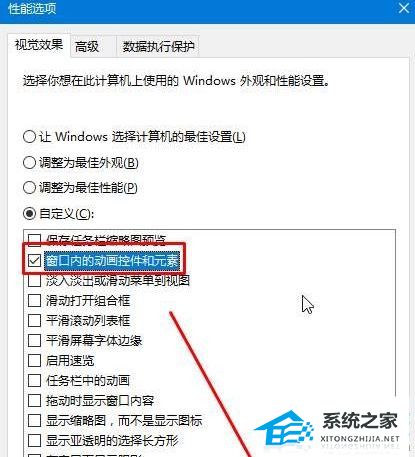The image size is (415, 457).
Task: Select the 视觉效果 tab
Action: pyautogui.click(x=39, y=45)
